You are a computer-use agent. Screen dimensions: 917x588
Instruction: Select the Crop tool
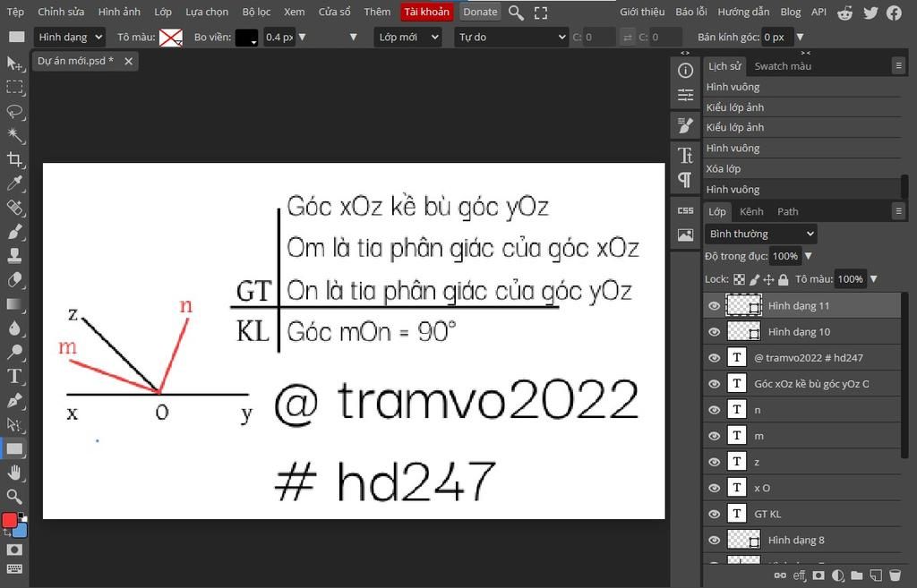14,159
